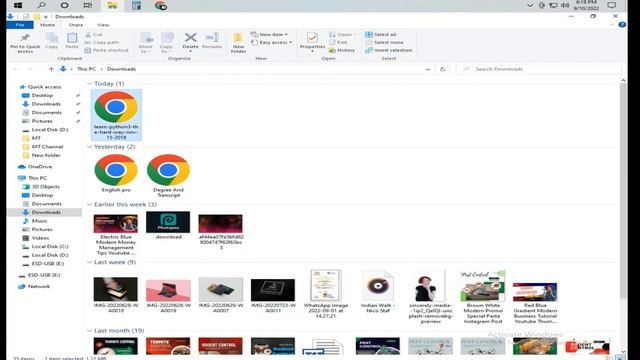Screen dimensions: 640x360
Task: Click the Cut command
Action: tap(93, 35)
